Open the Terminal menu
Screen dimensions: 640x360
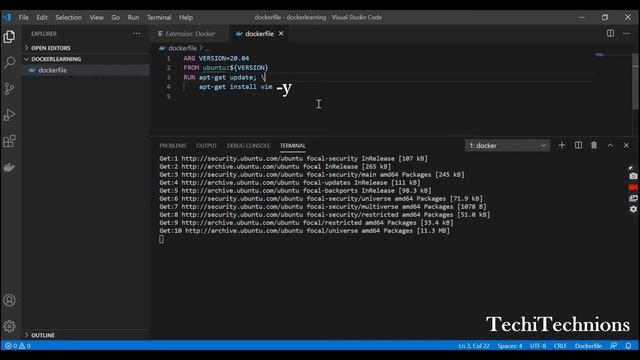click(159, 17)
